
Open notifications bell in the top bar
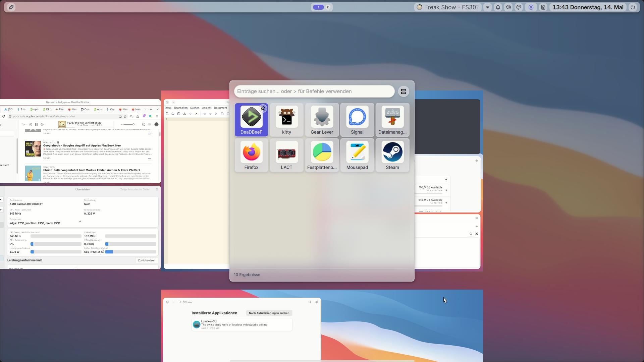[498, 7]
